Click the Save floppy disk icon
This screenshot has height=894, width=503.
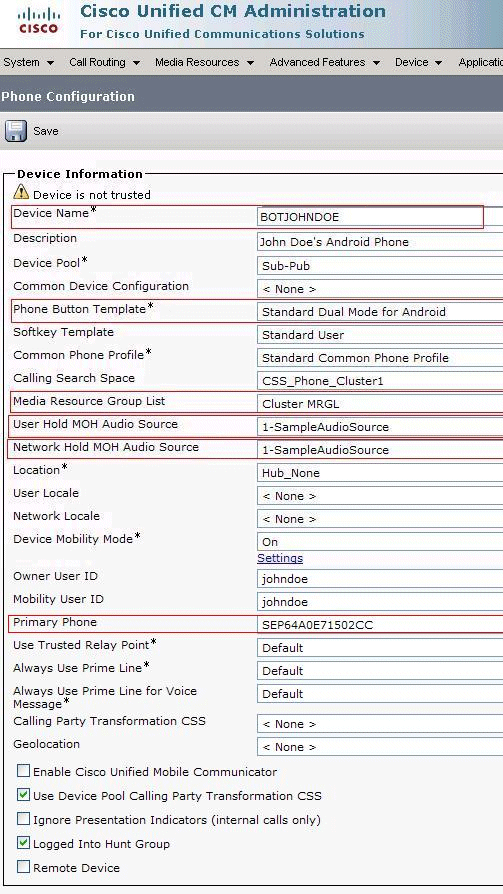point(16,131)
